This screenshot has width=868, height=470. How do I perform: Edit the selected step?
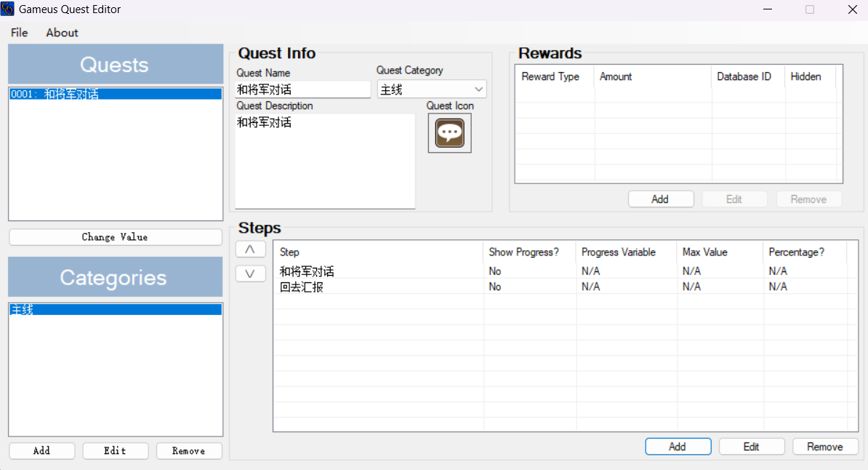pyautogui.click(x=751, y=447)
